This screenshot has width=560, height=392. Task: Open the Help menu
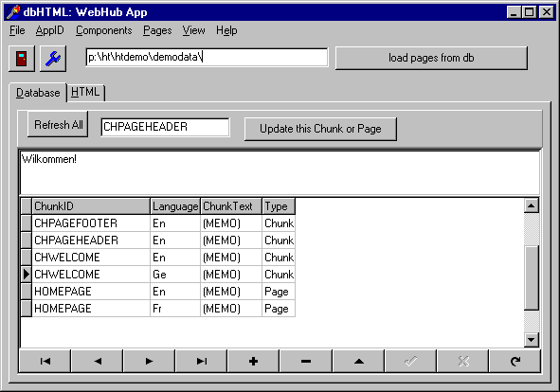226,30
